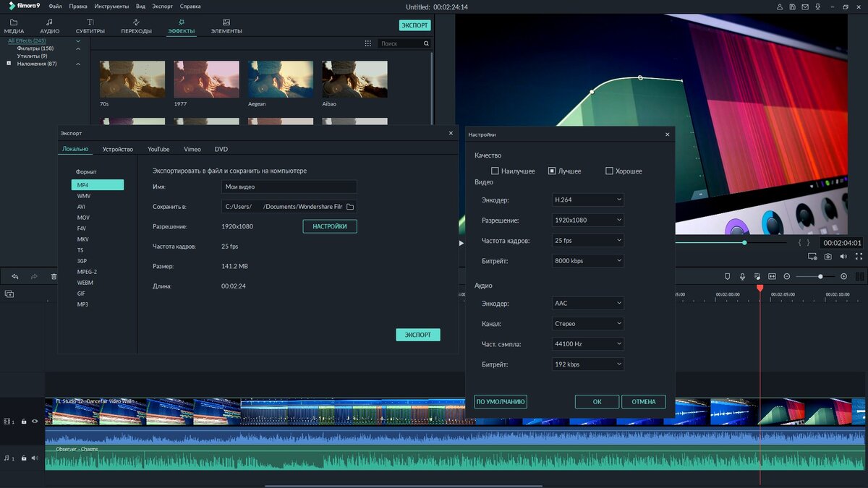Screen dimensions: 868x488
Task: Click the По умолчанию button
Action: tap(501, 401)
